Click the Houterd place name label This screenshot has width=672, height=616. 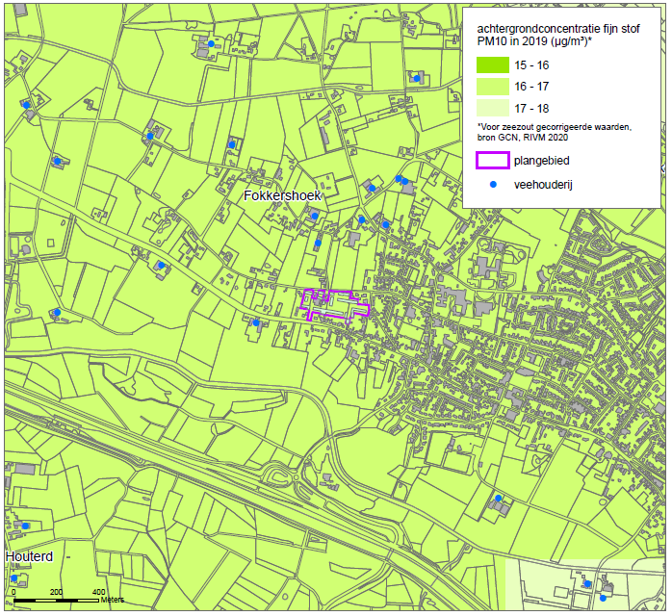pos(29,556)
